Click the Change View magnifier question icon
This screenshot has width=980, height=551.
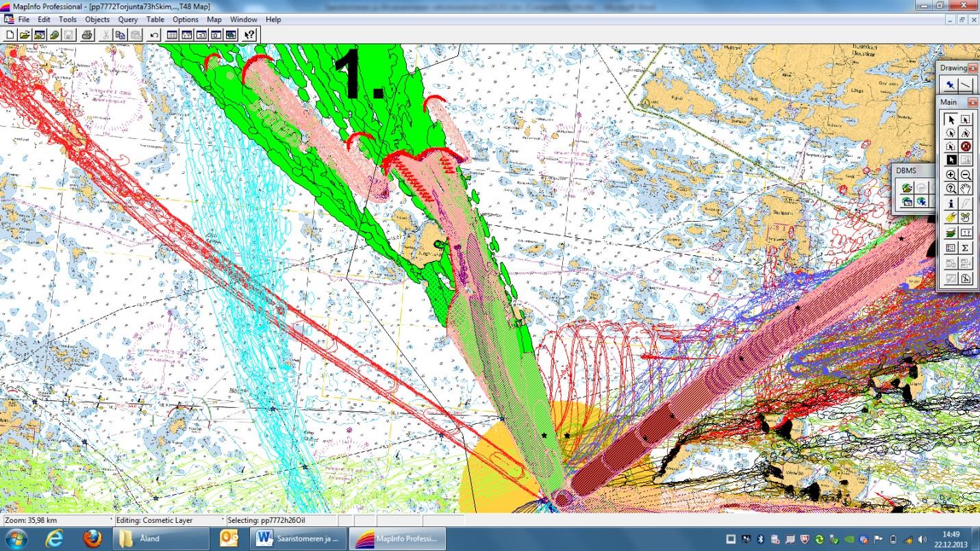point(951,189)
